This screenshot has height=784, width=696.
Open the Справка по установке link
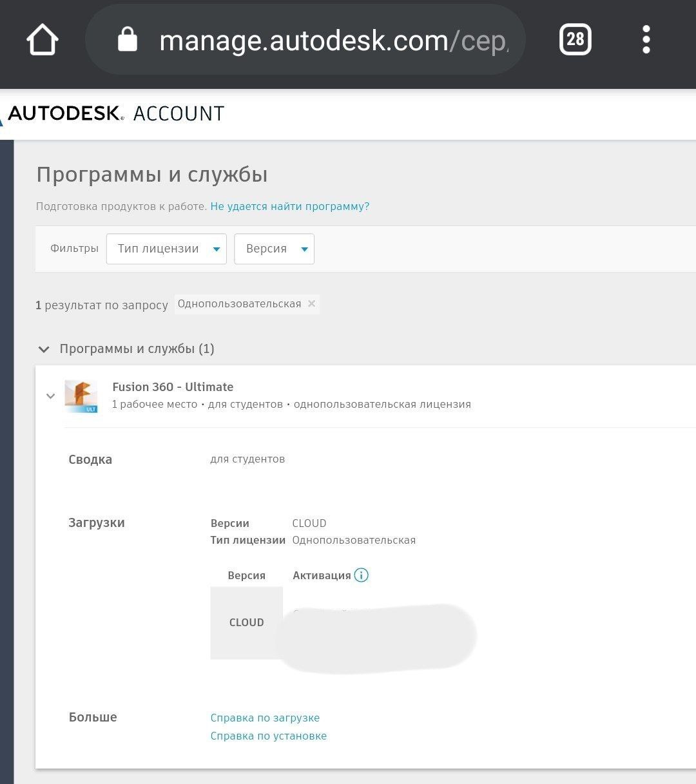pos(269,736)
